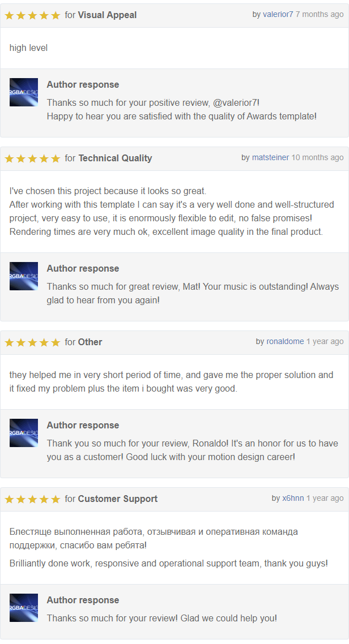Click "Author response" heading under ronaldome's review

[83, 426]
